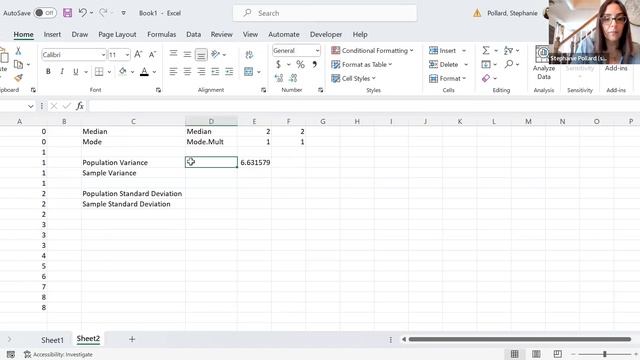The image size is (640, 360).
Task: Click the Fill down icon
Action: 486,64
